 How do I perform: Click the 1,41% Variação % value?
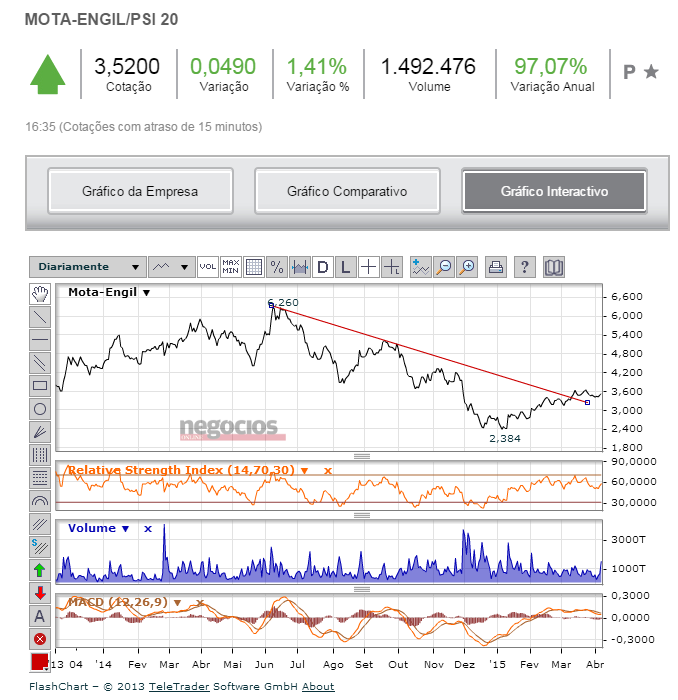click(316, 67)
